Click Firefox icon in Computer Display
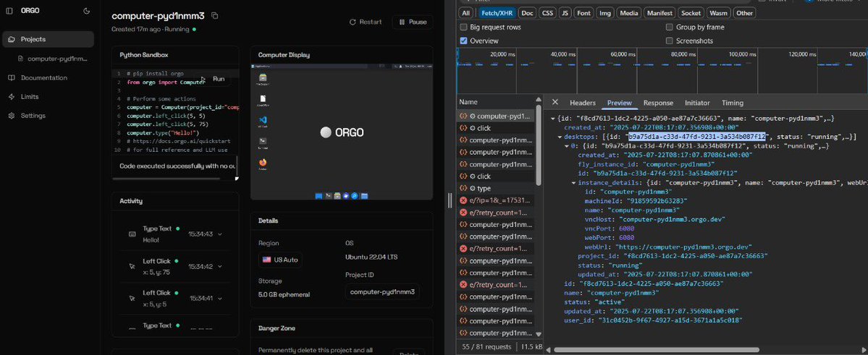 click(x=263, y=163)
